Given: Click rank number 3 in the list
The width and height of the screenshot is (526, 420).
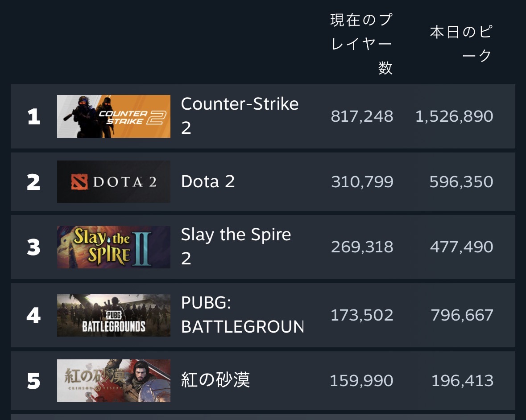Looking at the screenshot, I should (x=34, y=247).
